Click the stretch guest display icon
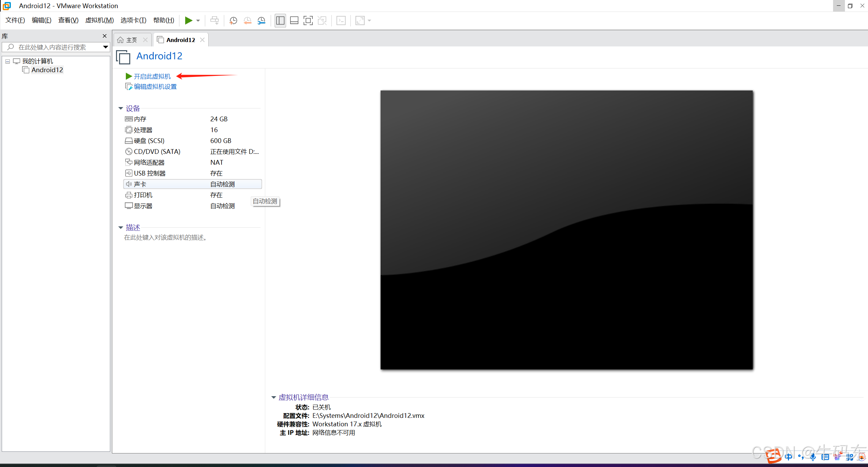This screenshot has height=467, width=868. 360,21
